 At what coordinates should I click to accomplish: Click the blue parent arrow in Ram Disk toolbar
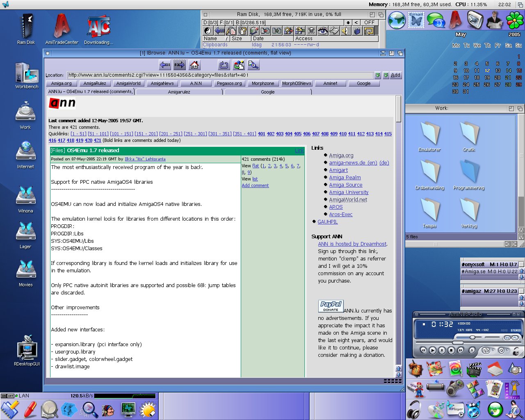[219, 31]
